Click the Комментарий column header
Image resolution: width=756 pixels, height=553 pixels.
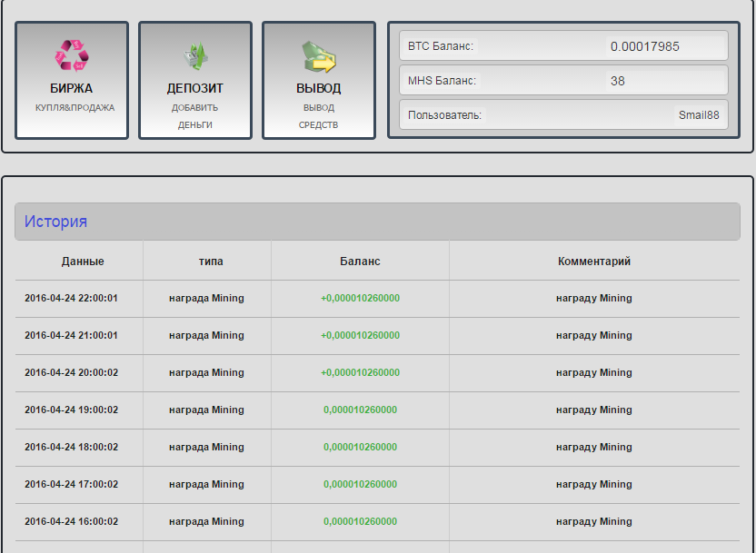coord(593,262)
